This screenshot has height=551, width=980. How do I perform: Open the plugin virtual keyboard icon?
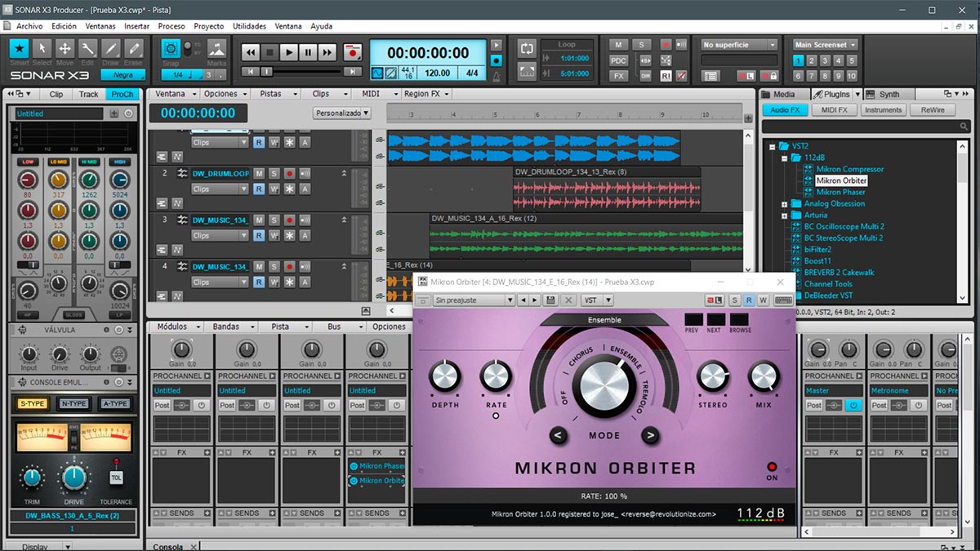tap(783, 300)
